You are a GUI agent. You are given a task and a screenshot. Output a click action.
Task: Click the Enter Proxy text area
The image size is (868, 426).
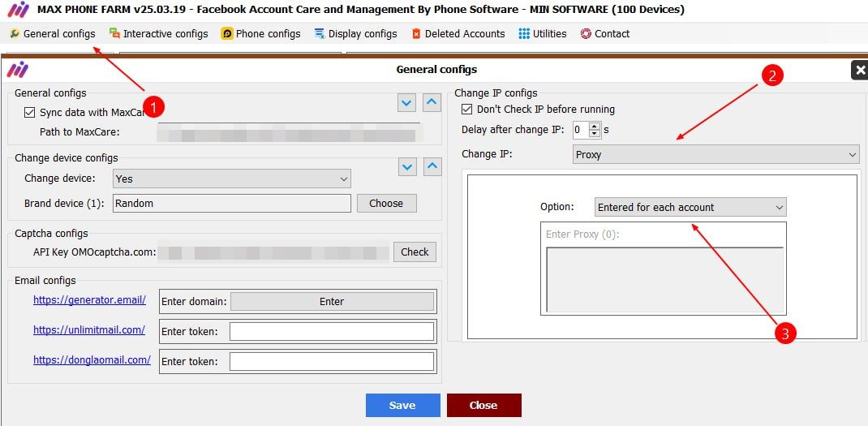(x=665, y=280)
